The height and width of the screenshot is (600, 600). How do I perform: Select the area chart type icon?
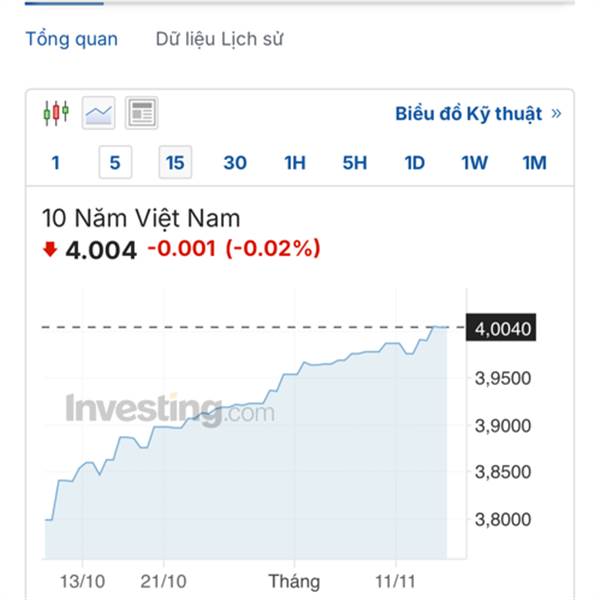[x=99, y=113]
